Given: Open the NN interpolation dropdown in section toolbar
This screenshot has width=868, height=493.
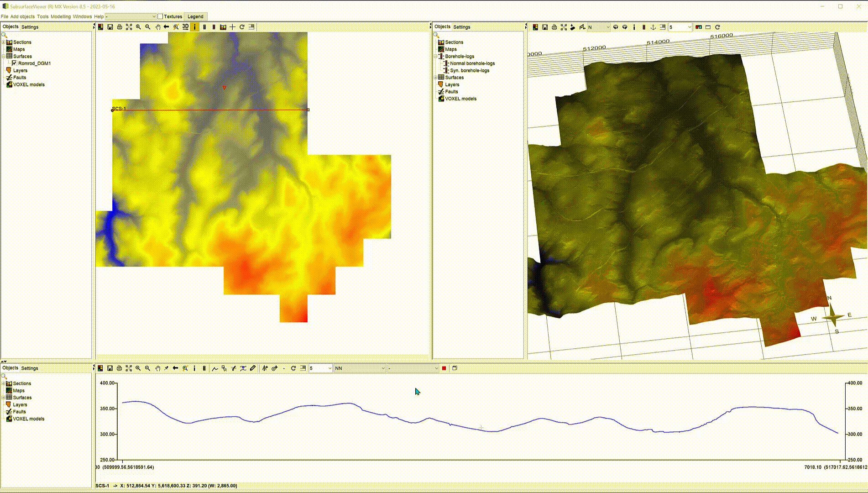Looking at the screenshot, I should tap(361, 368).
